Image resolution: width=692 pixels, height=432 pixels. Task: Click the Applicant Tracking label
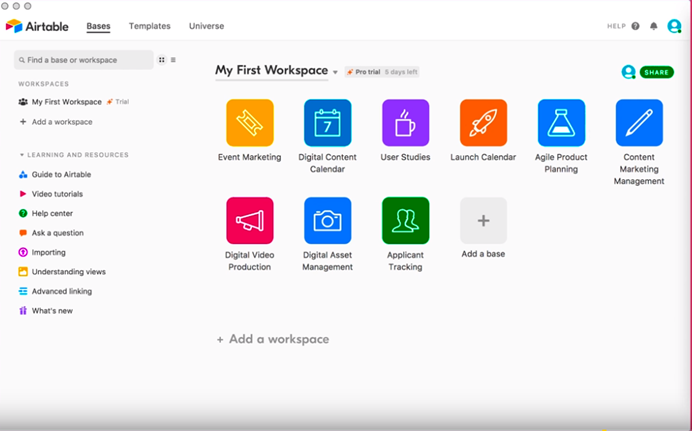(405, 261)
